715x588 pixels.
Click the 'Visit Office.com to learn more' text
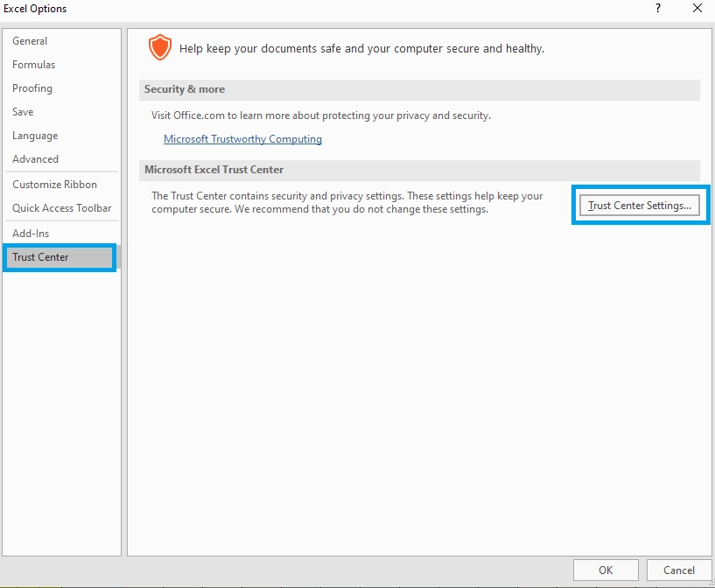click(321, 115)
